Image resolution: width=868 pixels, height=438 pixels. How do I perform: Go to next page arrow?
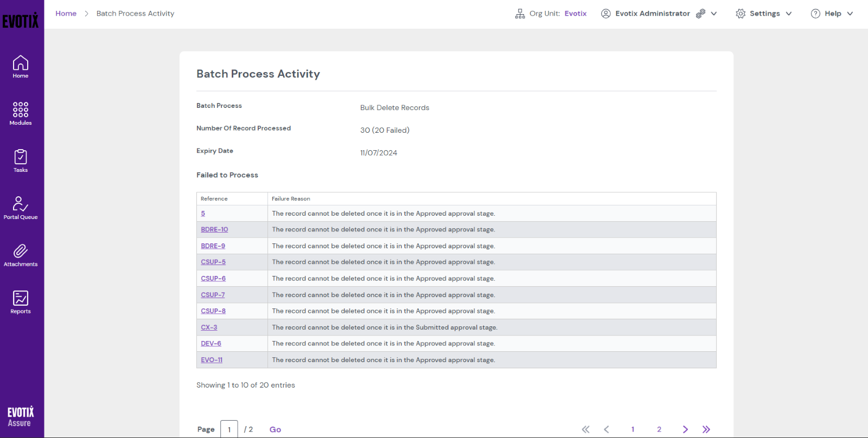tap(685, 429)
